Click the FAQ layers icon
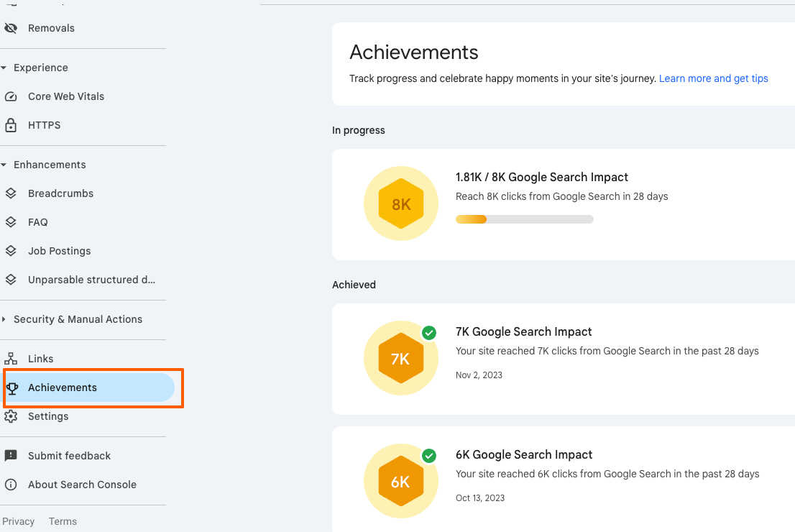The height and width of the screenshot is (532, 795). (11, 222)
